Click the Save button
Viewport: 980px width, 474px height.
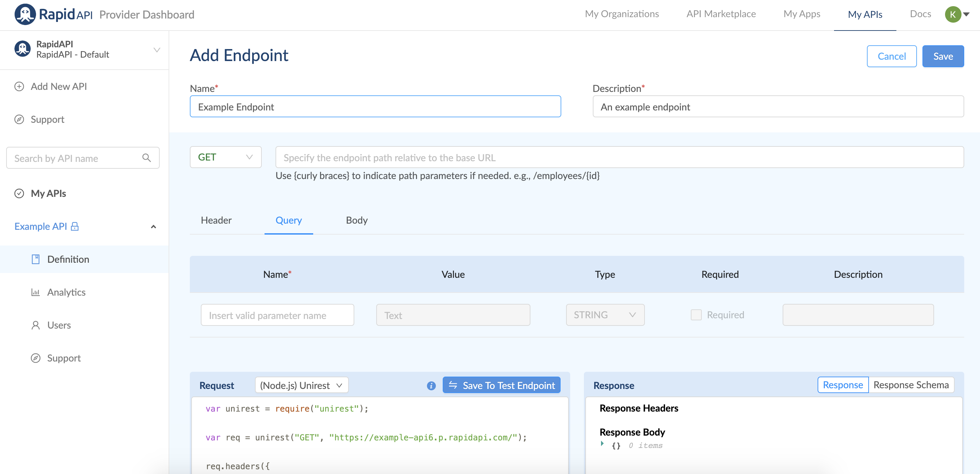(x=942, y=56)
